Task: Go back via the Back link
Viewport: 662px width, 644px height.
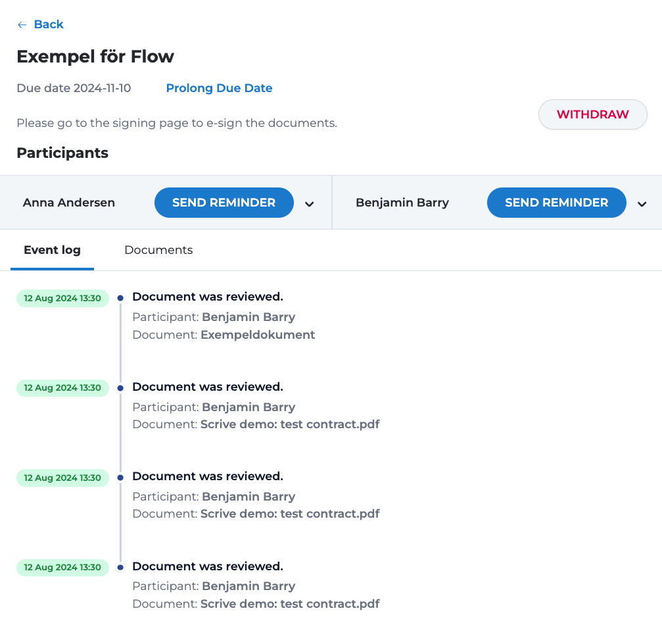Action: point(49,24)
